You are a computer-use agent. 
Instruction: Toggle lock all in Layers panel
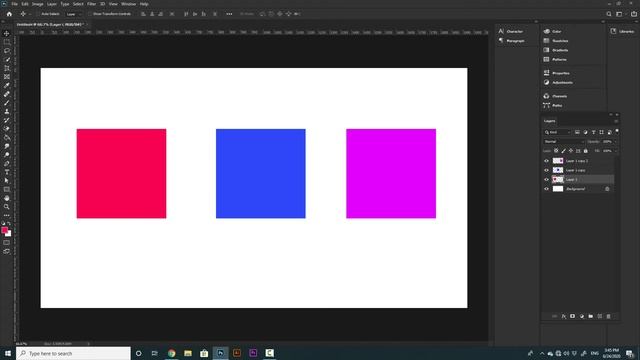(586, 151)
